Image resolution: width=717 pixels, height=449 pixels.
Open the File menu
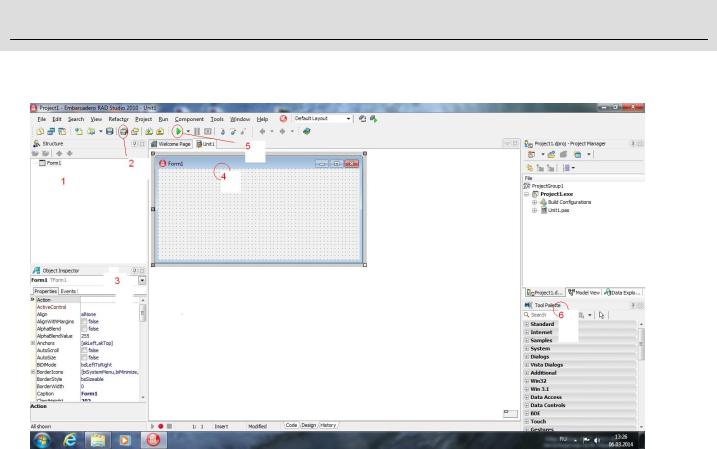click(x=42, y=119)
